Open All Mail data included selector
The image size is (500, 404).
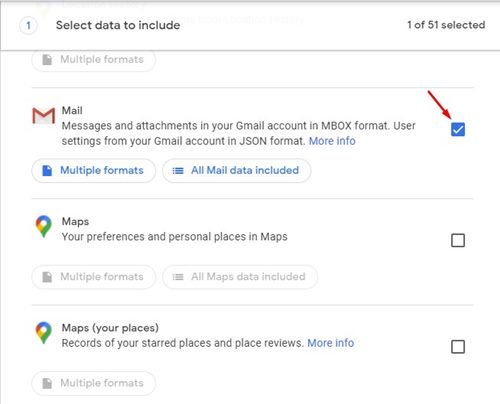point(237,170)
